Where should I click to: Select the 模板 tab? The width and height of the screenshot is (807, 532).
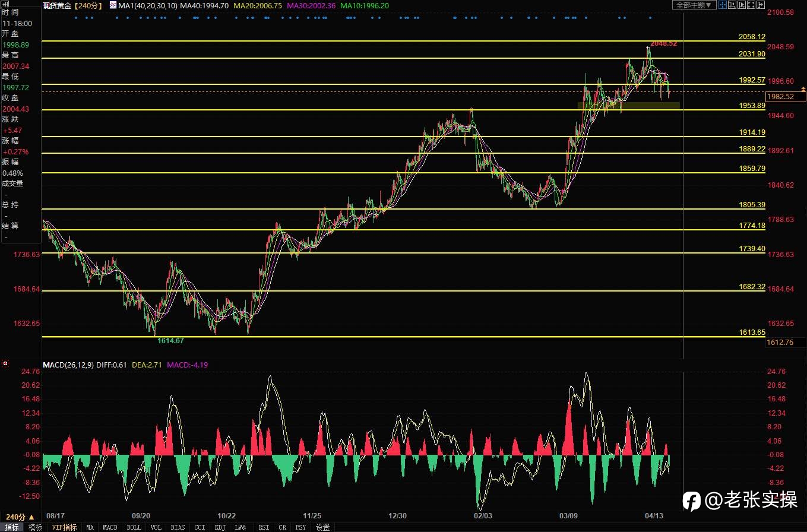[35, 527]
